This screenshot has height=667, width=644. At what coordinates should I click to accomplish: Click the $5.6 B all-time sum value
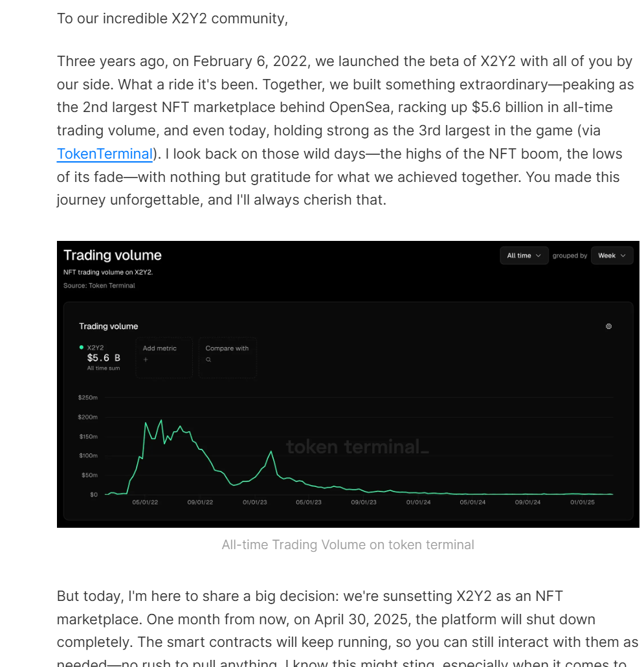(104, 357)
